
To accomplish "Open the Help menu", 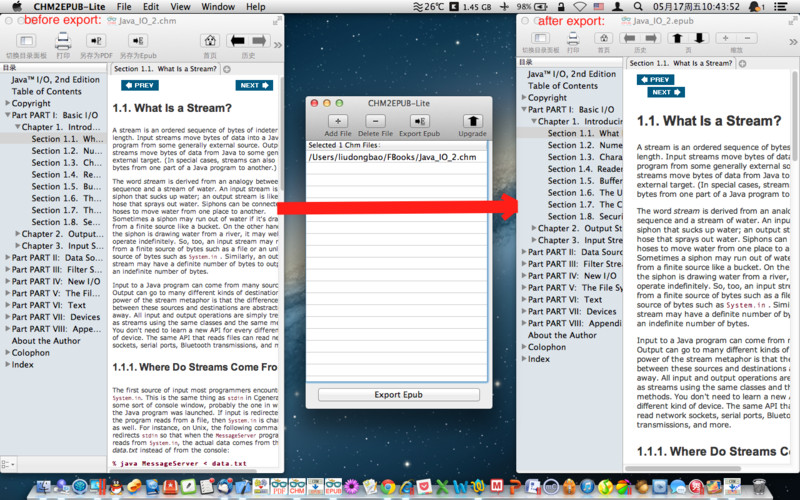I will (x=256, y=7).
